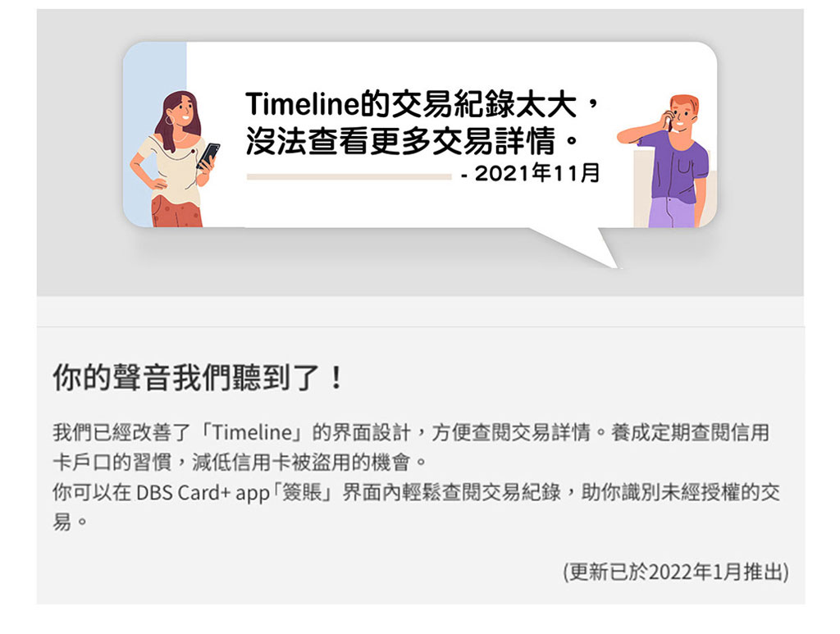Click the 「簽賬」 term in the description
The image size is (840, 634).
(305, 492)
